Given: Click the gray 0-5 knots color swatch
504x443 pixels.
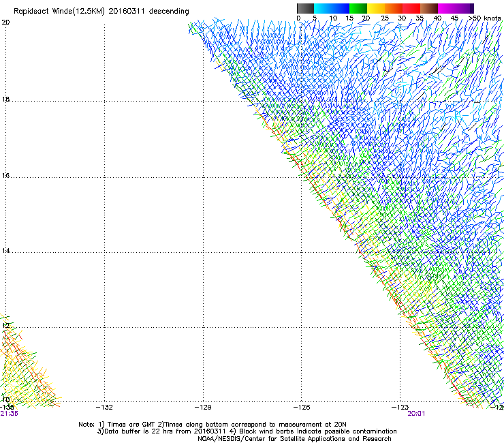Looking at the screenshot, I should 305,8.
